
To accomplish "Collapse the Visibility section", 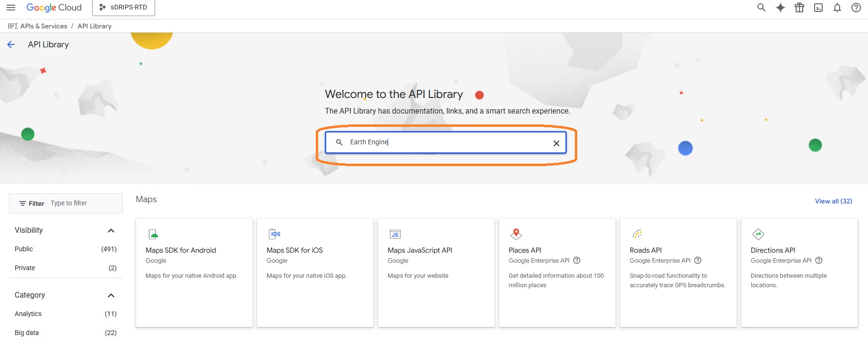I will pos(111,230).
